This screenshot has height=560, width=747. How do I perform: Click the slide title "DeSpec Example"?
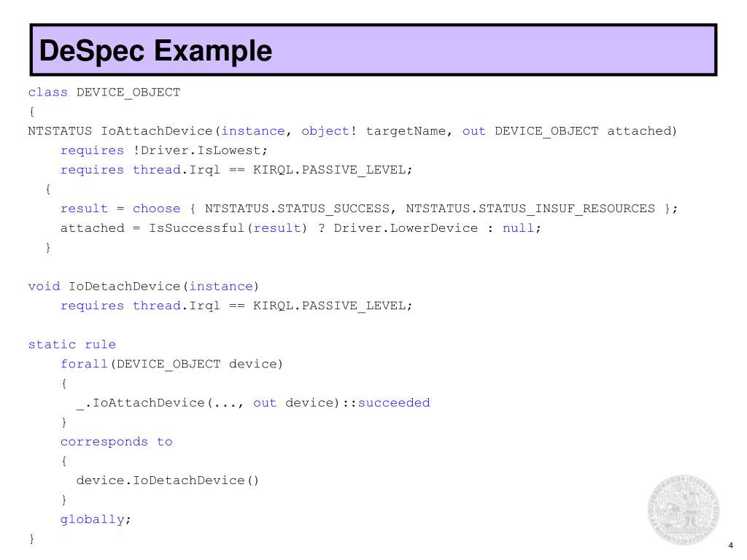tap(155, 50)
